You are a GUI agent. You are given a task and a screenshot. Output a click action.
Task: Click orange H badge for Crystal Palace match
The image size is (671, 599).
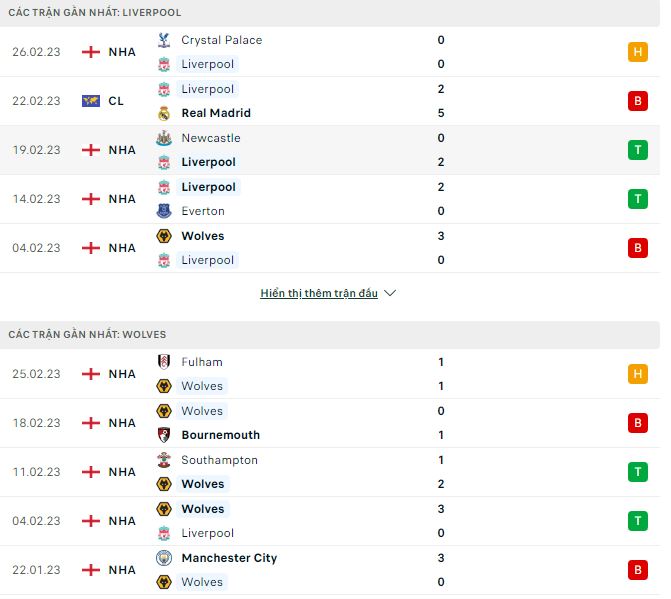tap(638, 52)
